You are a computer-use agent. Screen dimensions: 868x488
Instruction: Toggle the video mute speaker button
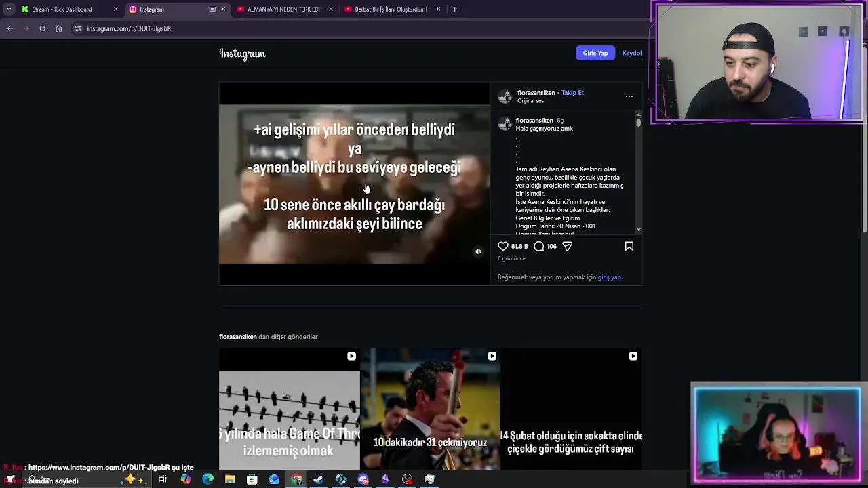coord(478,251)
